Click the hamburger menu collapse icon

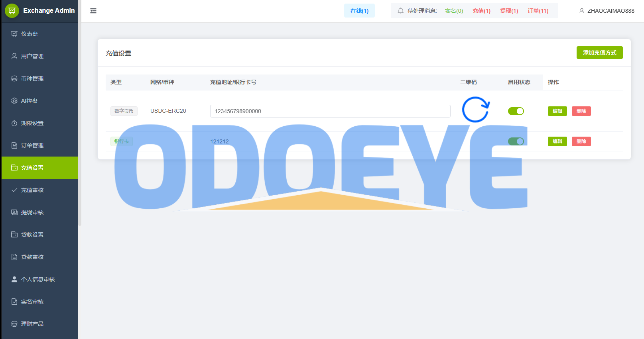click(93, 11)
